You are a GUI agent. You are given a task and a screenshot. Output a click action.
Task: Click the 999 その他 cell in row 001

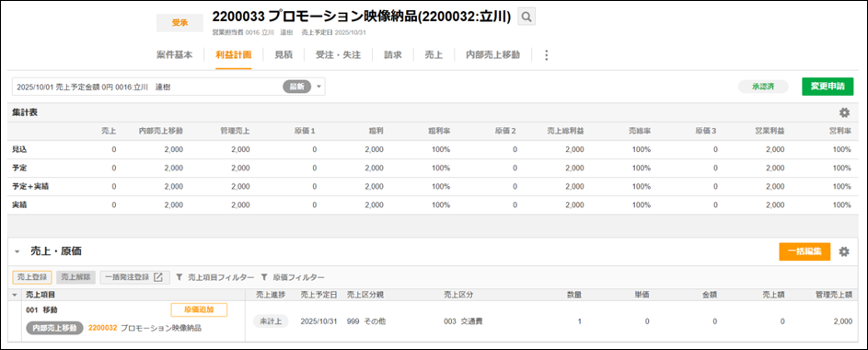click(366, 321)
